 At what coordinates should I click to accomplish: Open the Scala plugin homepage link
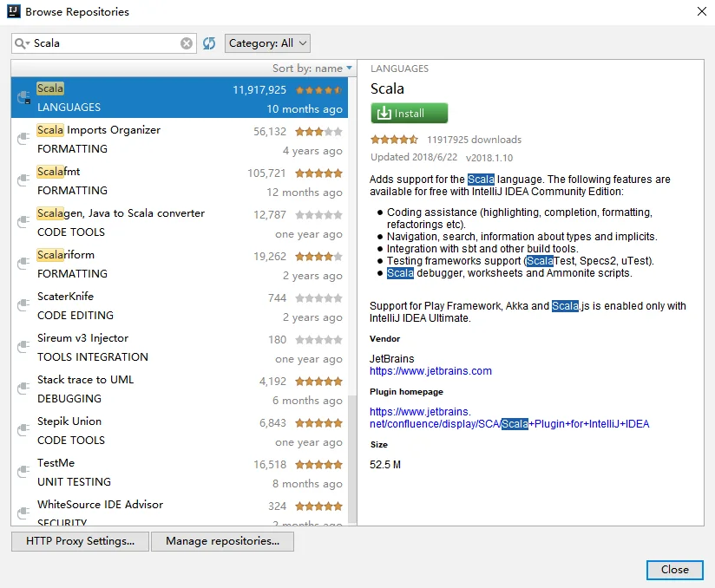508,417
